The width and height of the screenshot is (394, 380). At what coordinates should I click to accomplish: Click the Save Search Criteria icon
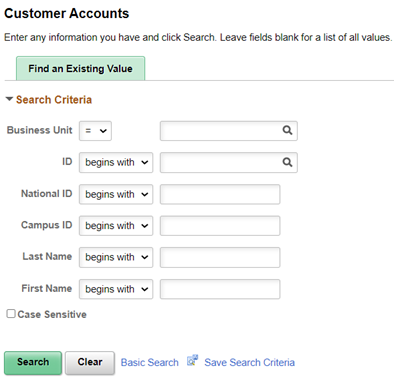192,361
